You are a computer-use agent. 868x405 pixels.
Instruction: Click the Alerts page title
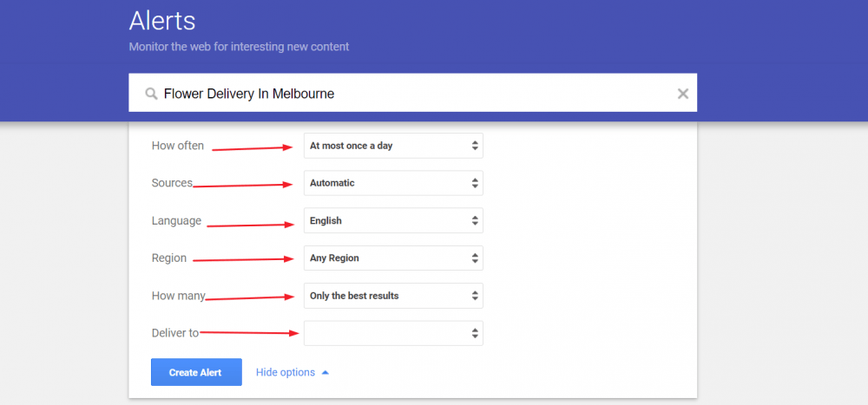(162, 21)
